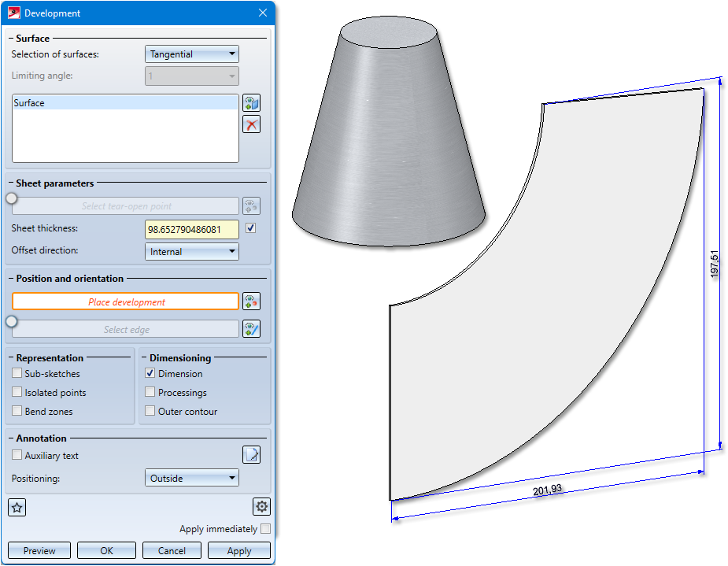Open the favorites star icon

tap(17, 507)
